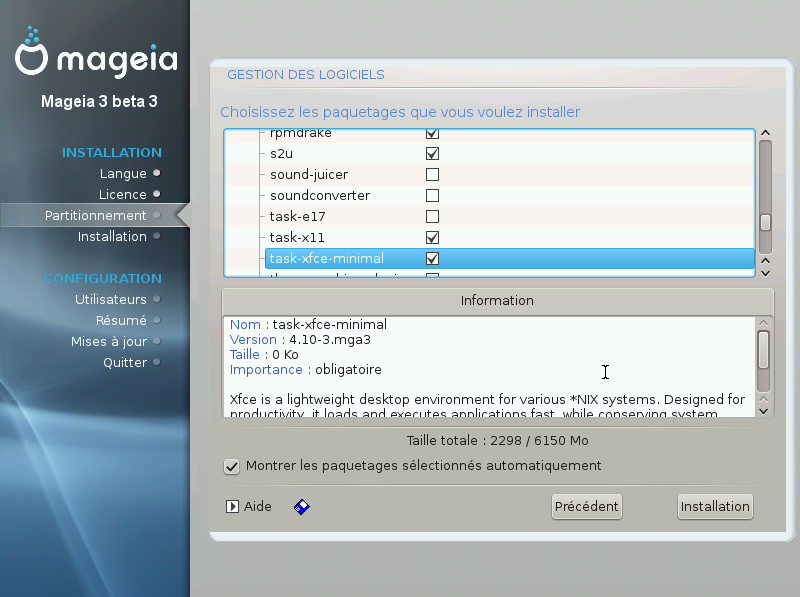Select the task-x11 package row
The height and width of the screenshot is (597, 800).
(489, 237)
